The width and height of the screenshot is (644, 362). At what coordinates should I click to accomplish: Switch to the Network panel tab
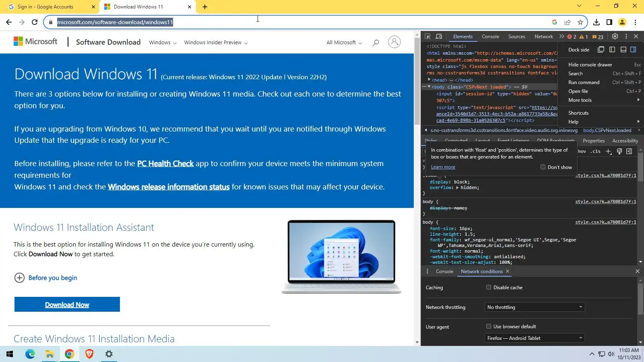pos(544,37)
